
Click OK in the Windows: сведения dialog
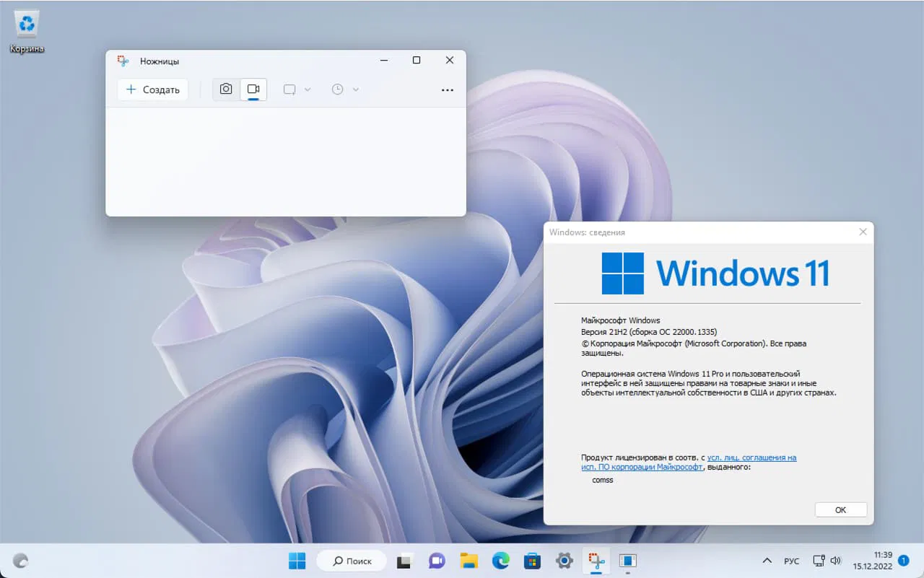coord(841,509)
